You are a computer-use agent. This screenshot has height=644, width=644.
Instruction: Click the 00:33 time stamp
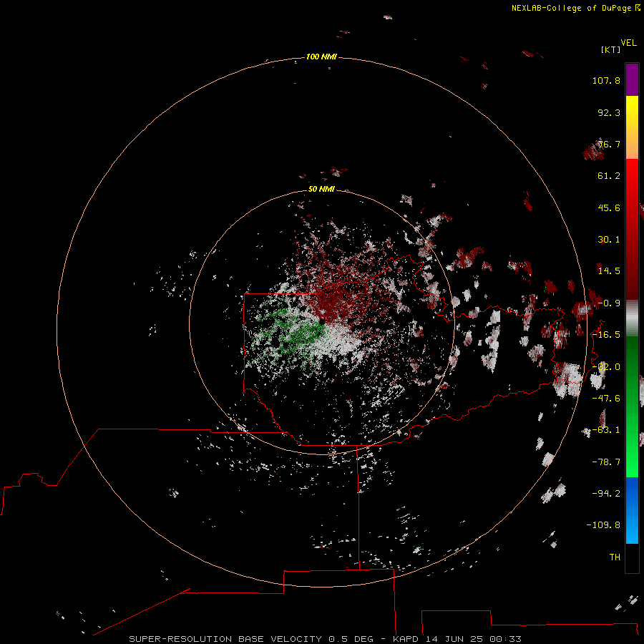tap(506, 639)
